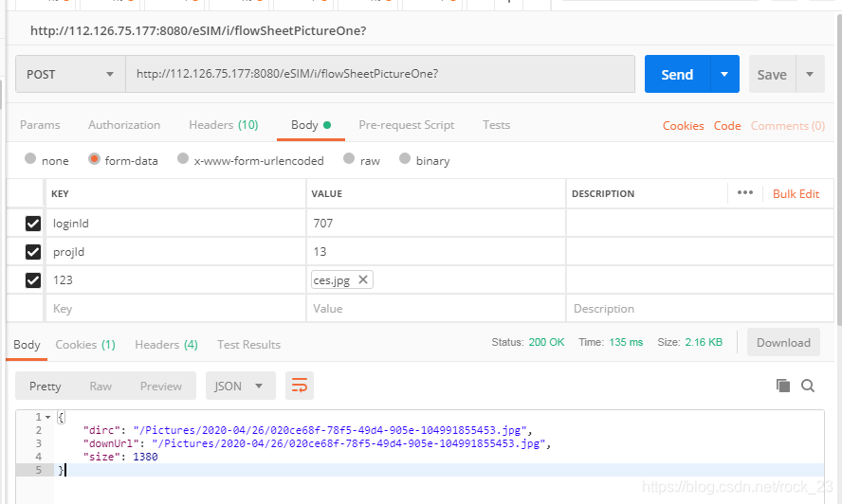Select the Pretty view button

pos(46,386)
